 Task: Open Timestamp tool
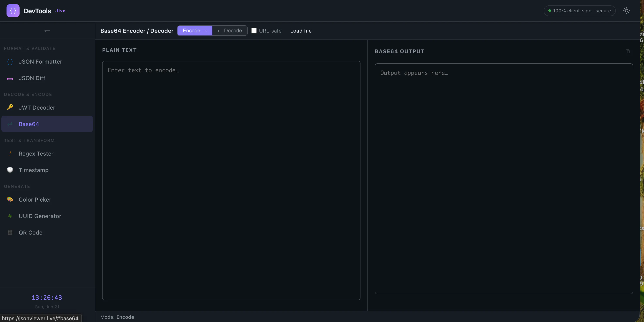click(47, 170)
